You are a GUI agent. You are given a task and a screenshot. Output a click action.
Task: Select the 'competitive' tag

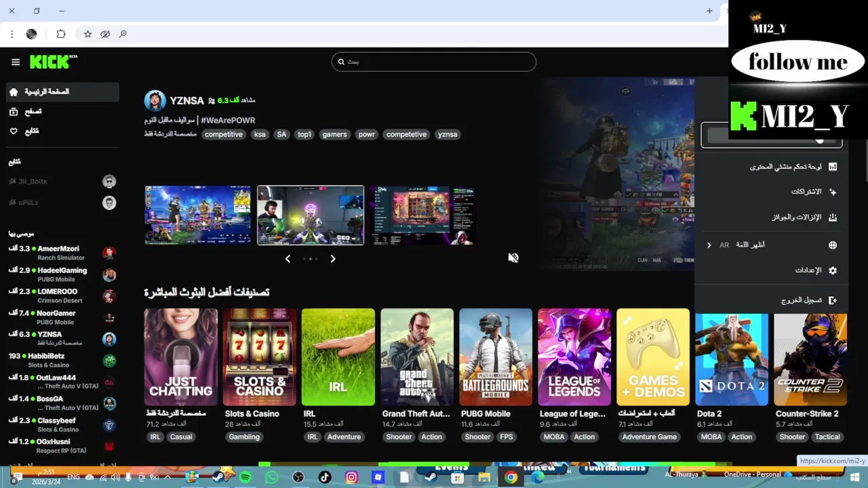224,134
